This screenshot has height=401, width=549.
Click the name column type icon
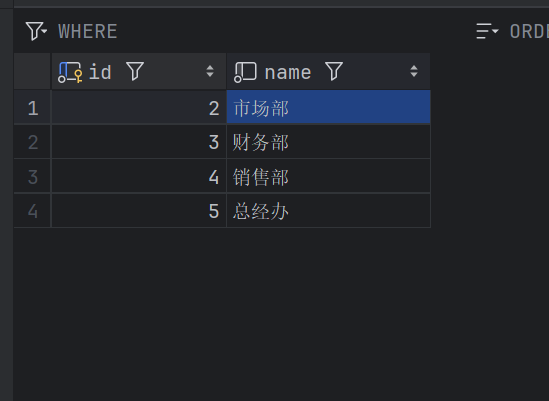(245, 72)
